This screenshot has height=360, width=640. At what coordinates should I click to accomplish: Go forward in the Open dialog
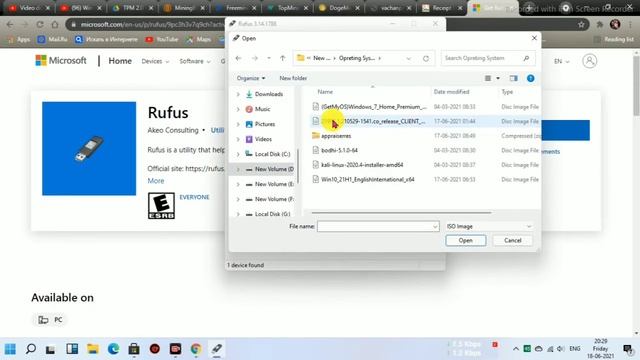click(254, 58)
